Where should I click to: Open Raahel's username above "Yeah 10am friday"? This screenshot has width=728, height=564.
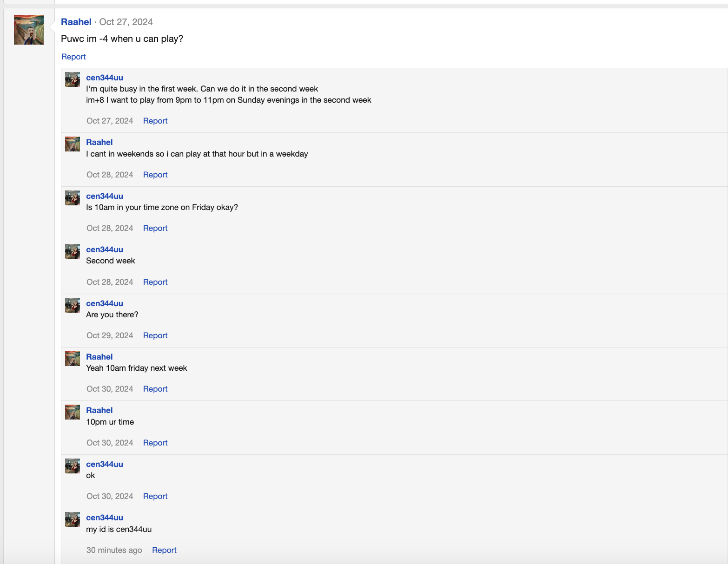(99, 357)
